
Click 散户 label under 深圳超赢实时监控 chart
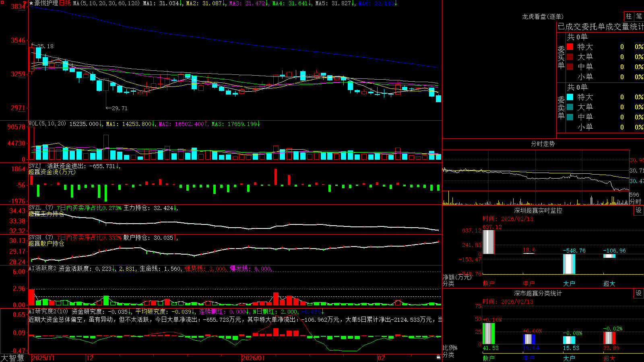[489, 284]
